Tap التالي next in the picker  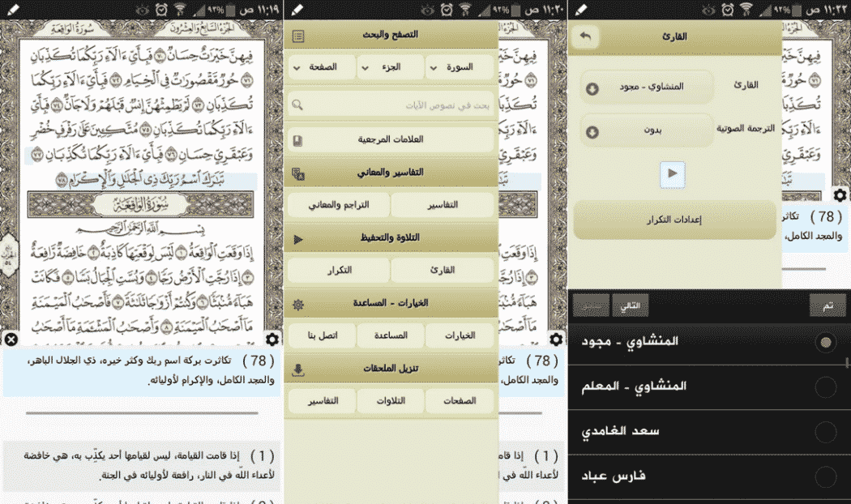pyautogui.click(x=630, y=306)
